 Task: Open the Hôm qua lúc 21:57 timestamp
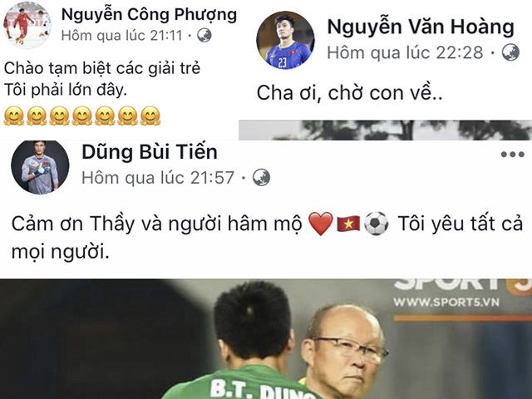158,177
